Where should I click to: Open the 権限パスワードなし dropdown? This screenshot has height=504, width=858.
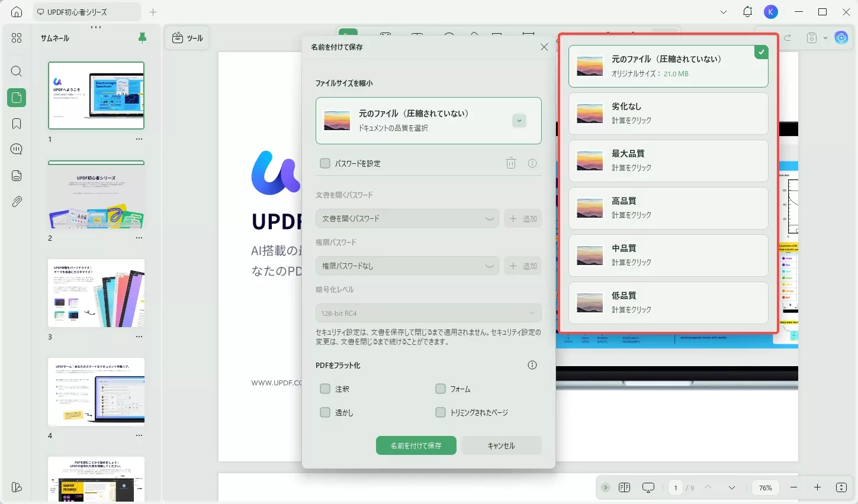407,266
